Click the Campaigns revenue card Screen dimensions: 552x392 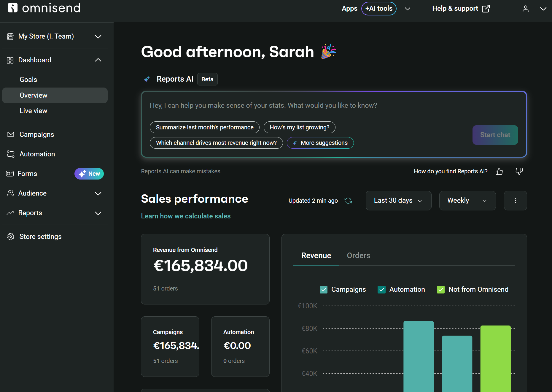coord(170,347)
